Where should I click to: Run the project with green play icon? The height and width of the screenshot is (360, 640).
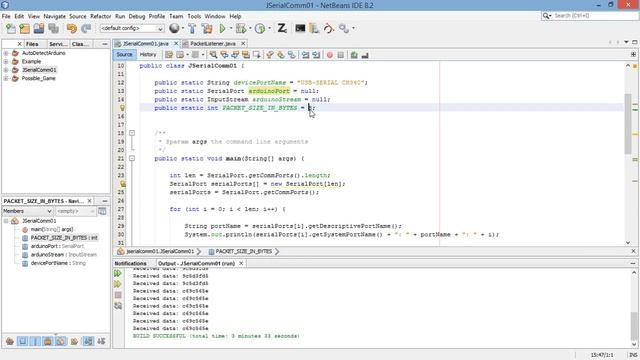(x=222, y=29)
